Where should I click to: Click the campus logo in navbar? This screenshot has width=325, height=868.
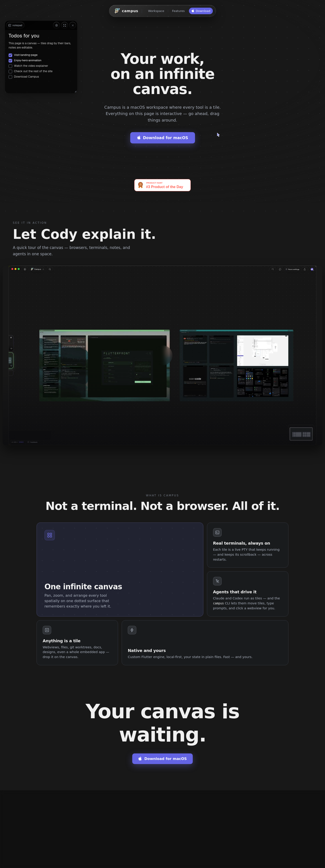[x=126, y=11]
